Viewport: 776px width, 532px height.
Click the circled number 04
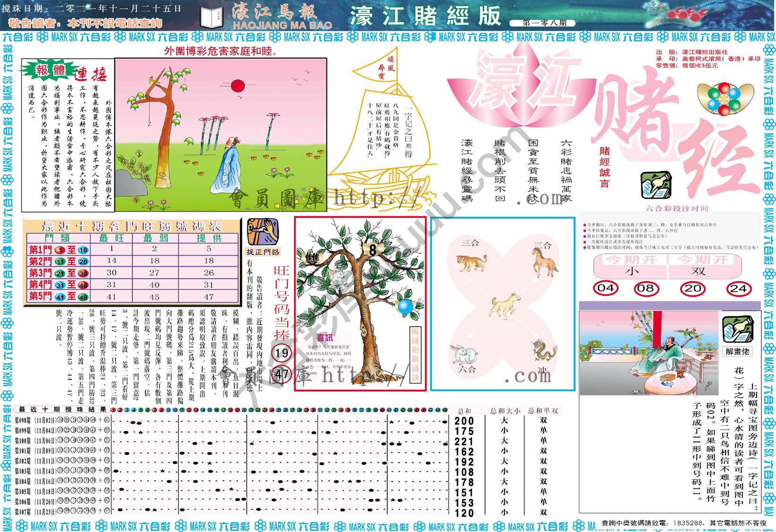[x=606, y=288]
